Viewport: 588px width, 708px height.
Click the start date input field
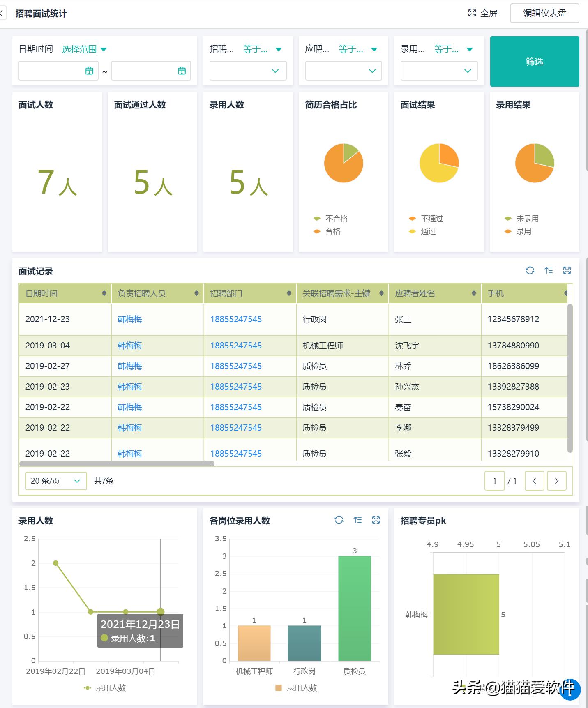click(58, 71)
